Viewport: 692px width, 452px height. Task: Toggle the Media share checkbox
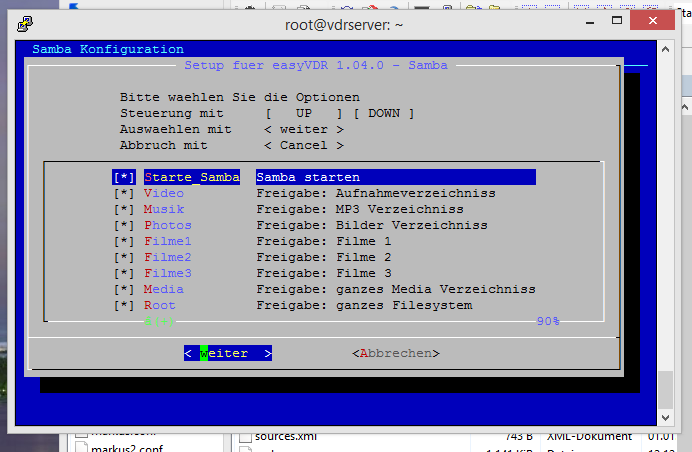click(124, 290)
